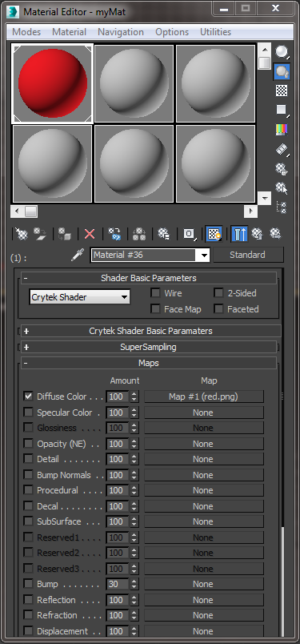The image size is (300, 644).
Task: Click the Diffuse Color amount spinner arrows
Action: [x=134, y=396]
